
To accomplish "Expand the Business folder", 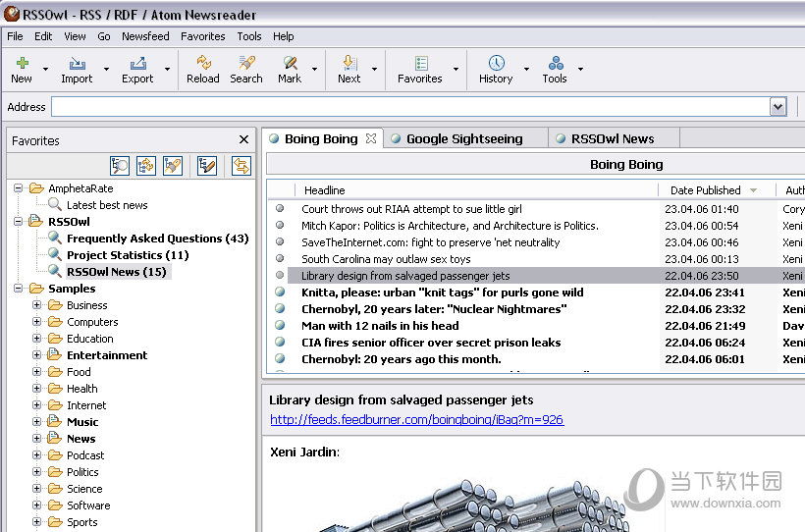I will coord(36,304).
